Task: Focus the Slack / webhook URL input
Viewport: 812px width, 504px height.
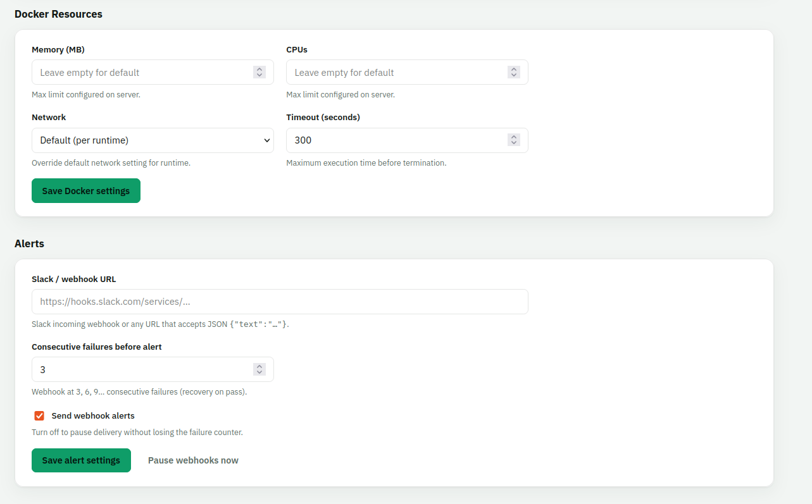Action: [x=280, y=302]
